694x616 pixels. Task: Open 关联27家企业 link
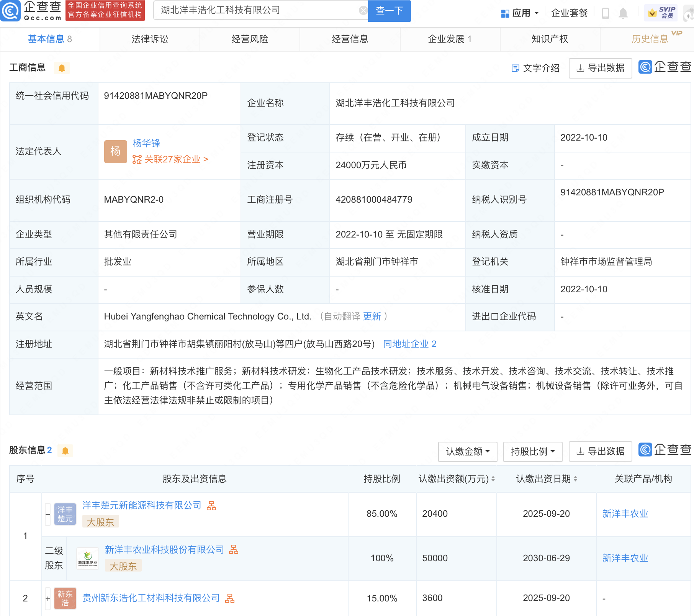tap(170, 159)
